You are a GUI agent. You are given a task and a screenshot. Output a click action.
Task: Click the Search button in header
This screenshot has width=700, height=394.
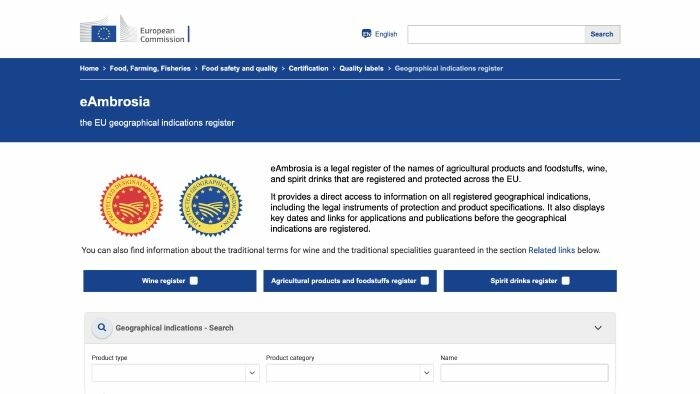click(602, 34)
